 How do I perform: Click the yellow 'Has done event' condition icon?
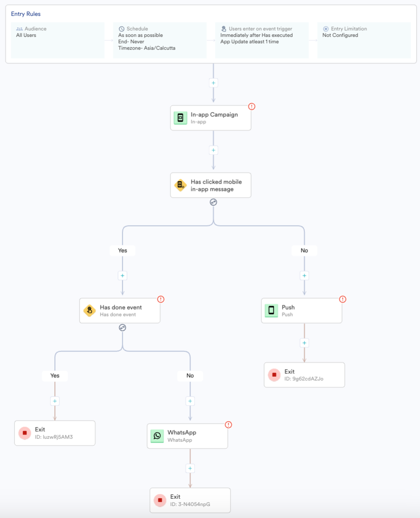(89, 310)
